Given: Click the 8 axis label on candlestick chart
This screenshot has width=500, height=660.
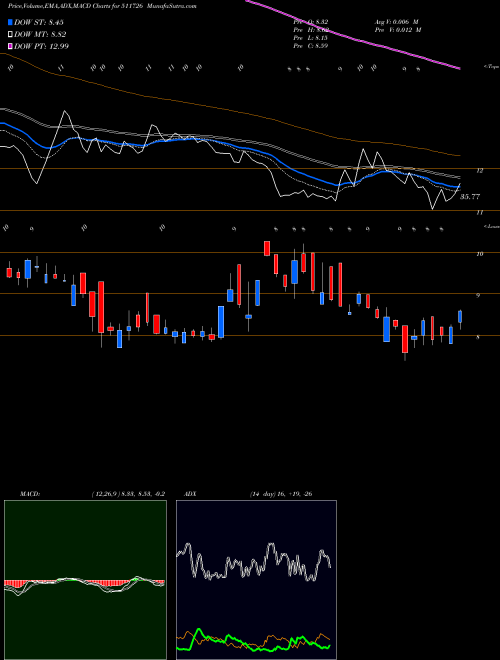Looking at the screenshot, I should point(478,337).
